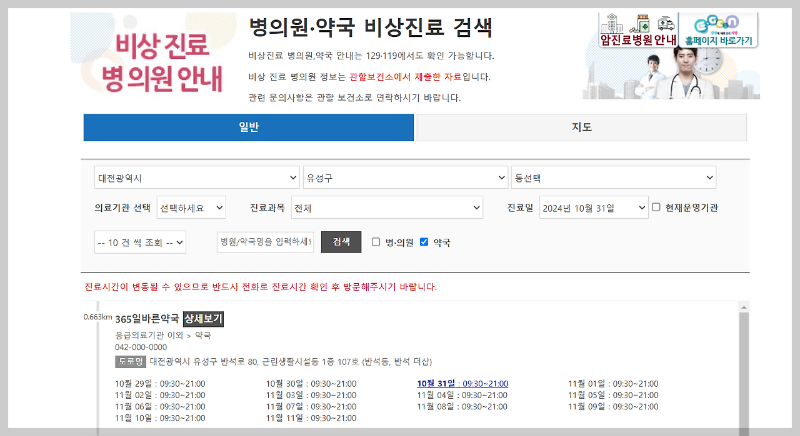Click the 11월 05일 hours entry
The image size is (800, 436).
(x=613, y=395)
